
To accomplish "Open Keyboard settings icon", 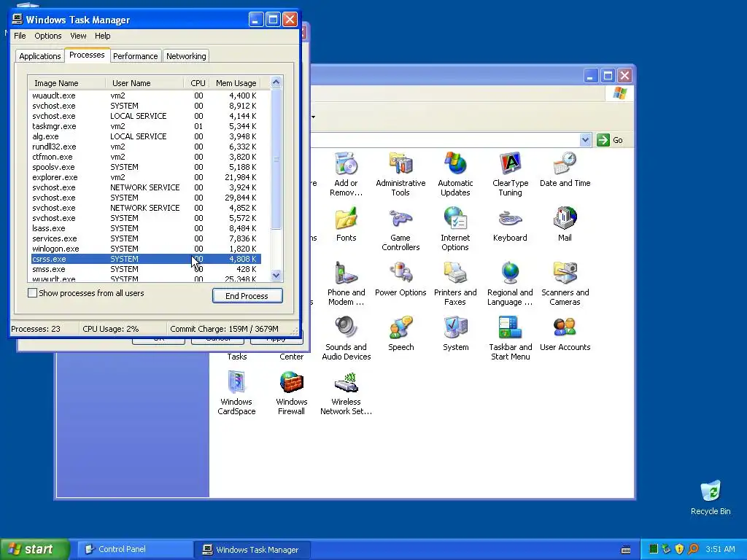I will click(x=510, y=225).
